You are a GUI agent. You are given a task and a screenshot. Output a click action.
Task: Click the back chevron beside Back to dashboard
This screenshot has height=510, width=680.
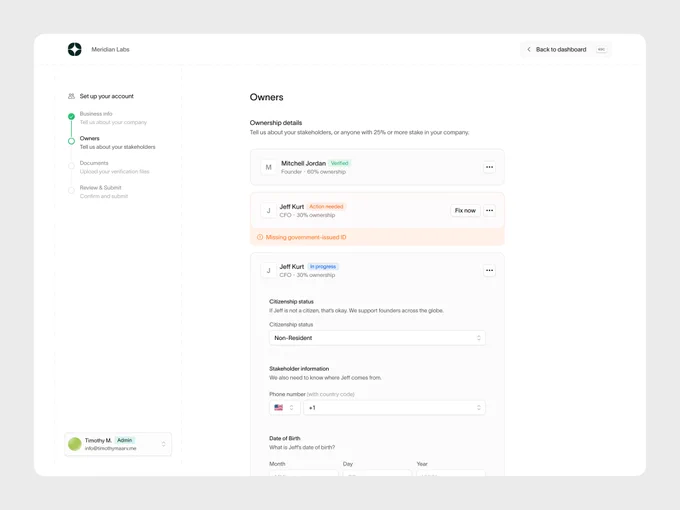tap(529, 49)
